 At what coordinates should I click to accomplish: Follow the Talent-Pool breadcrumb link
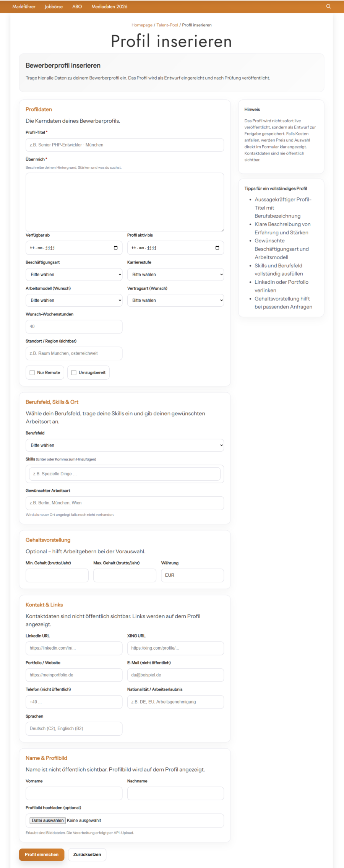click(x=167, y=25)
